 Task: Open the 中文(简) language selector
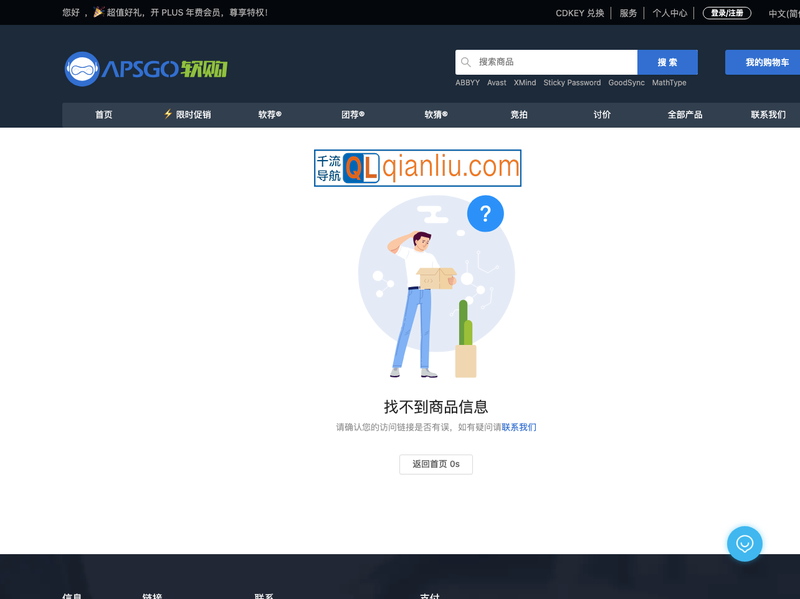(x=784, y=13)
